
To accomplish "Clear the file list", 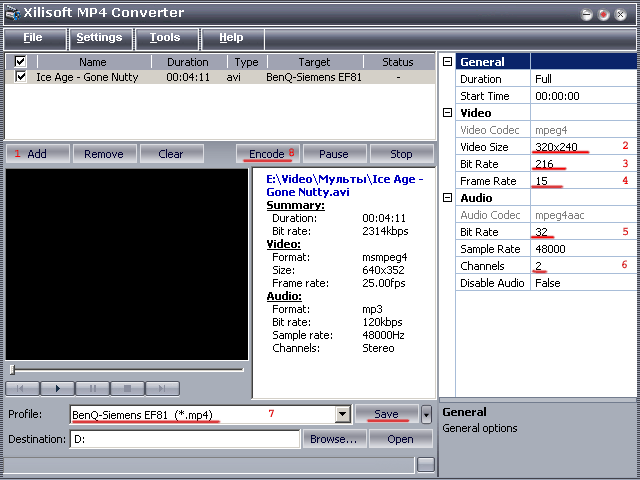I will click(x=171, y=154).
